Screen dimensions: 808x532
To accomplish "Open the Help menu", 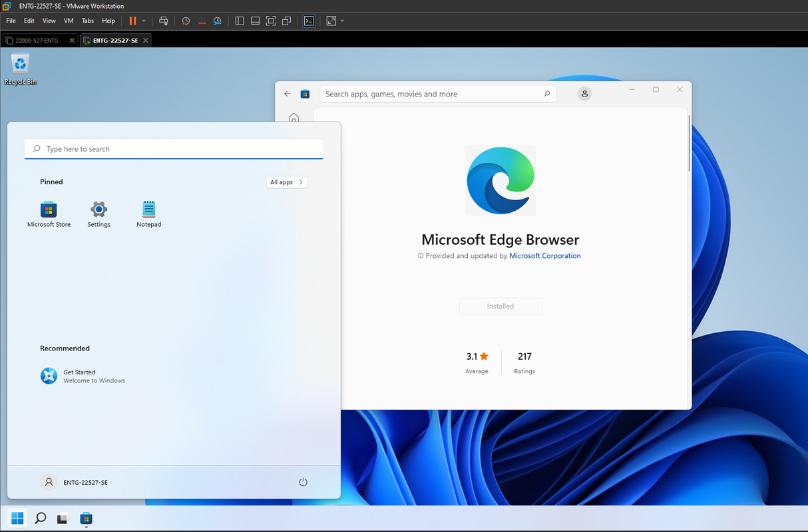I will pos(108,21).
